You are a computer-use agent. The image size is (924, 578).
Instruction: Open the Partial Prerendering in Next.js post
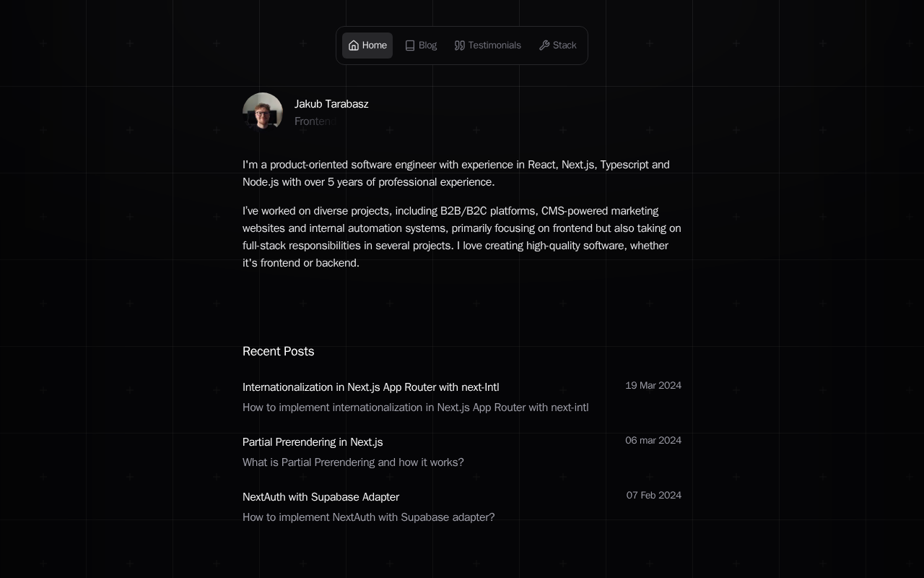point(313,442)
